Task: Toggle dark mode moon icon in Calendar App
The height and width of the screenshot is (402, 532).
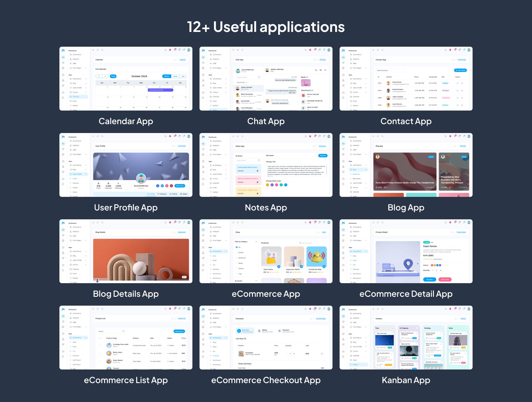Action: (x=166, y=50)
